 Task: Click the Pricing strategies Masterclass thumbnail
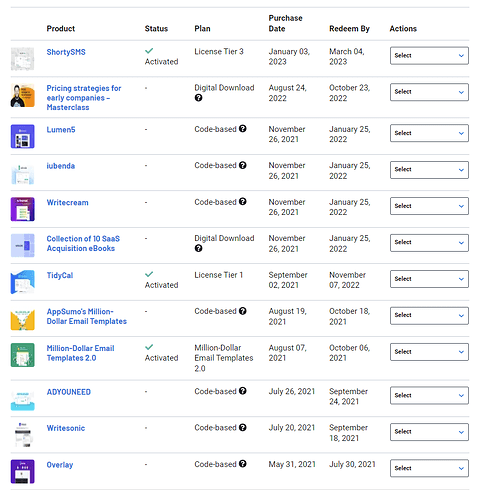pos(22,96)
